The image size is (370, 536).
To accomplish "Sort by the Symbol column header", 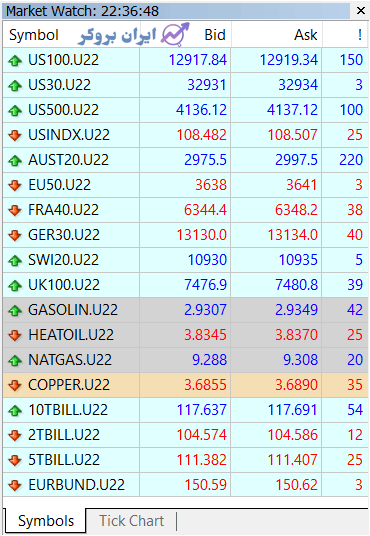I will [x=34, y=35].
